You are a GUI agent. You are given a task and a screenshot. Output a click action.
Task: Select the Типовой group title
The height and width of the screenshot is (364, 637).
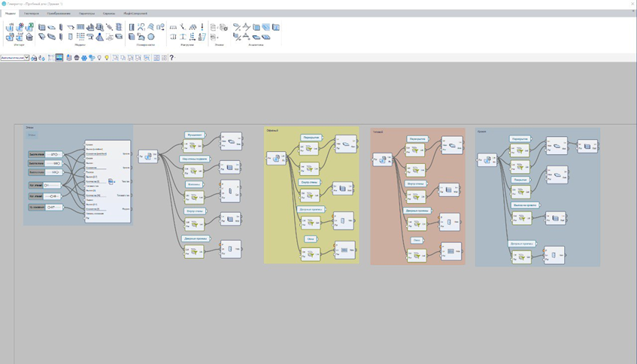(x=378, y=132)
